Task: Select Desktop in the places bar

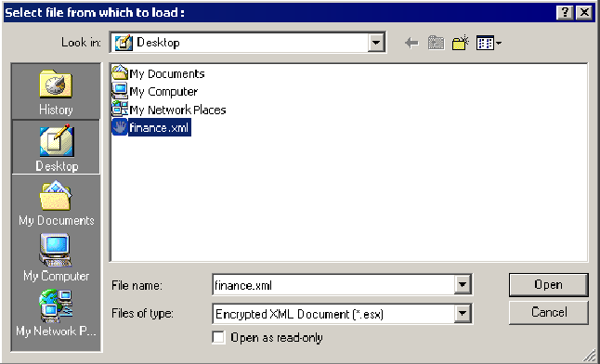Action: pos(56,147)
